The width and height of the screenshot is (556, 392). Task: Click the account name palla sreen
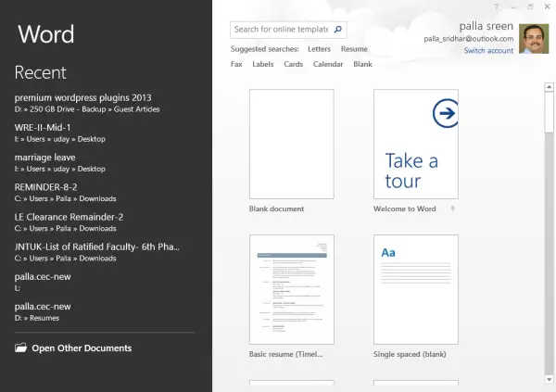coord(486,26)
